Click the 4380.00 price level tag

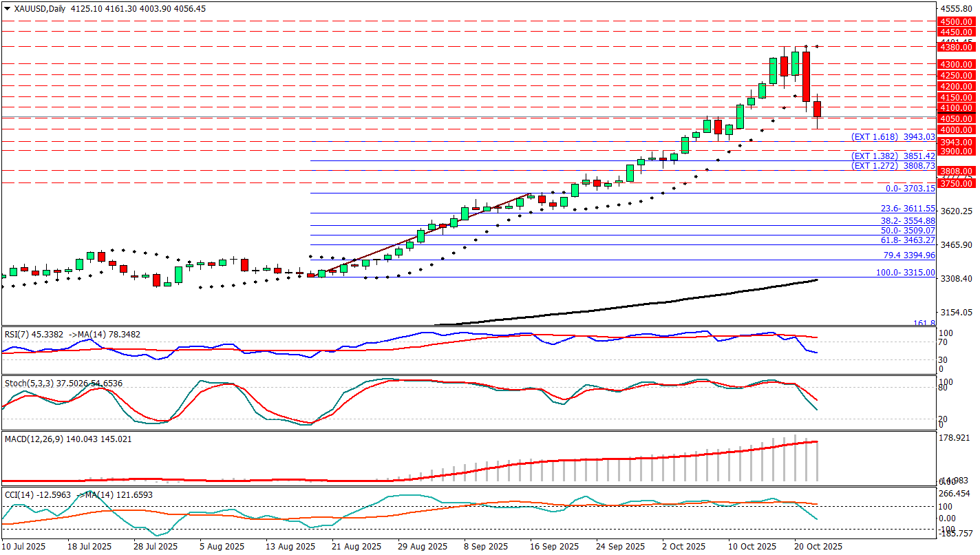pos(957,48)
